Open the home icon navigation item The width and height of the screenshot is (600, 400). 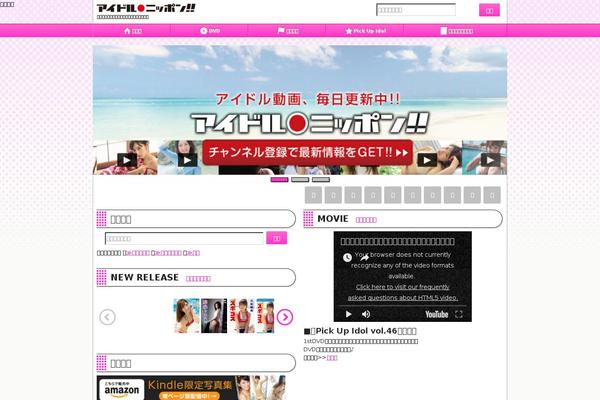coord(133,31)
